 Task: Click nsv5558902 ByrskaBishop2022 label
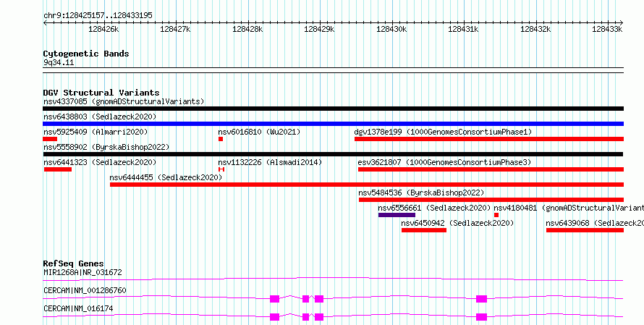click(x=106, y=147)
